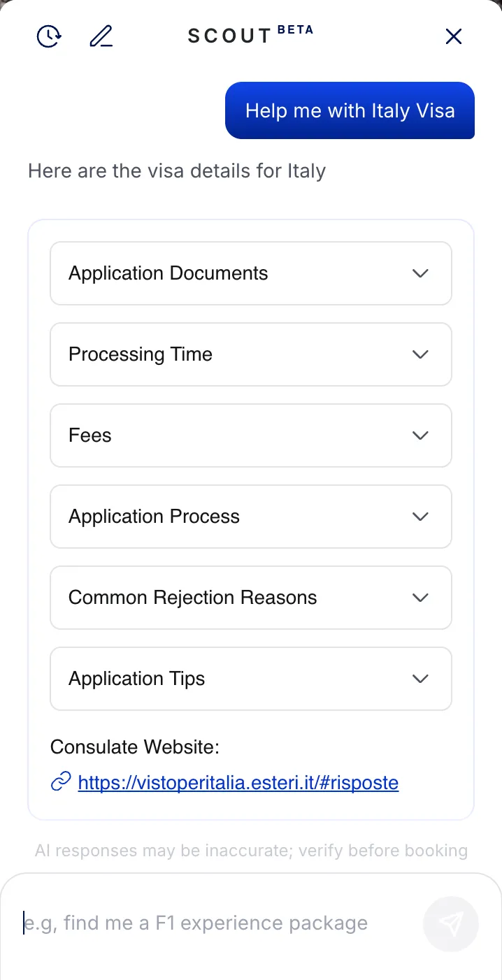Start a new chat with the pencil icon
The height and width of the screenshot is (980, 502).
click(101, 36)
